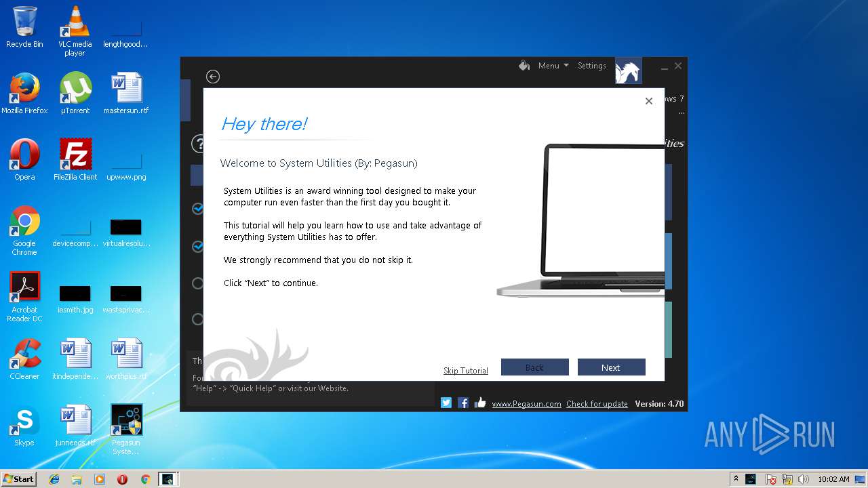Screen dimensions: 868x488
Task: Click the Show desktop button
Action: (860, 479)
